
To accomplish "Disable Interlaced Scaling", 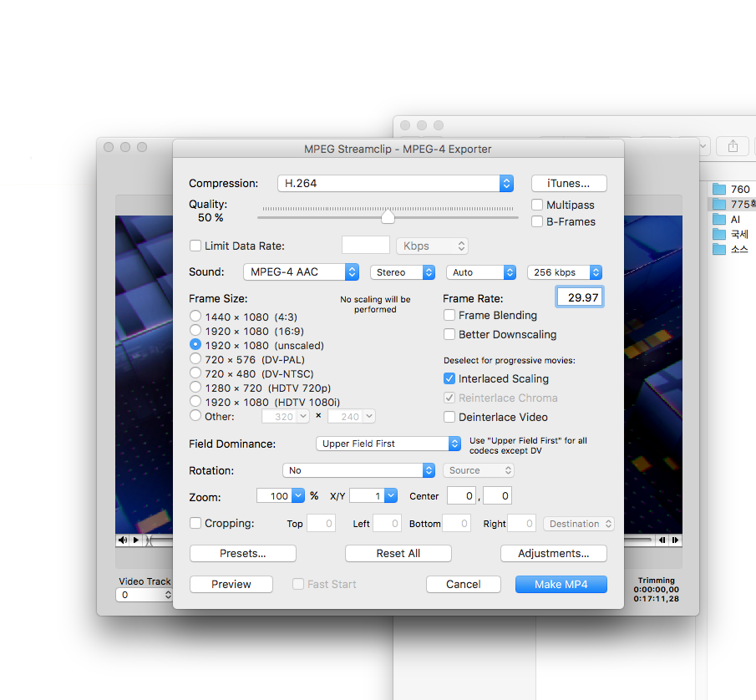I will [449, 378].
